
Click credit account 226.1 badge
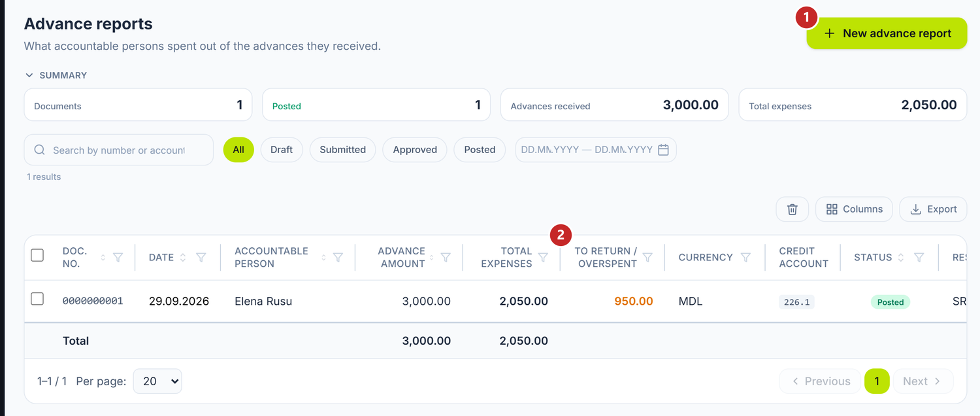pyautogui.click(x=797, y=302)
